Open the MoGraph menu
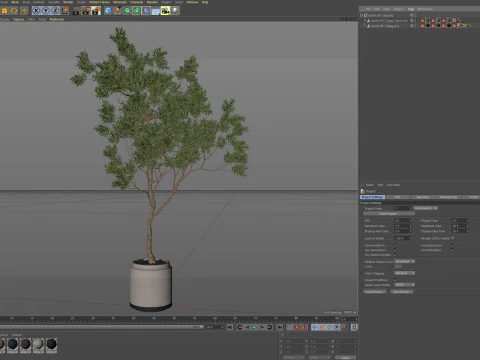The height and width of the screenshot is (360, 480). pyautogui.click(x=120, y=2)
